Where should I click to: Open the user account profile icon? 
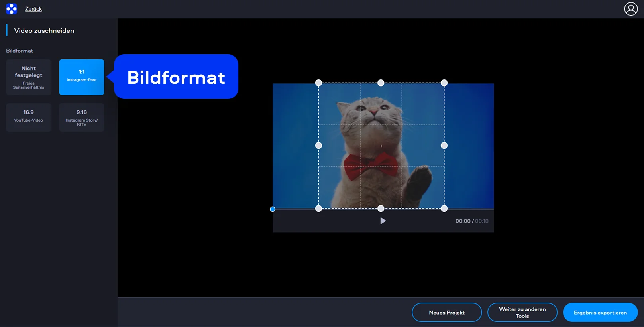coord(631,9)
